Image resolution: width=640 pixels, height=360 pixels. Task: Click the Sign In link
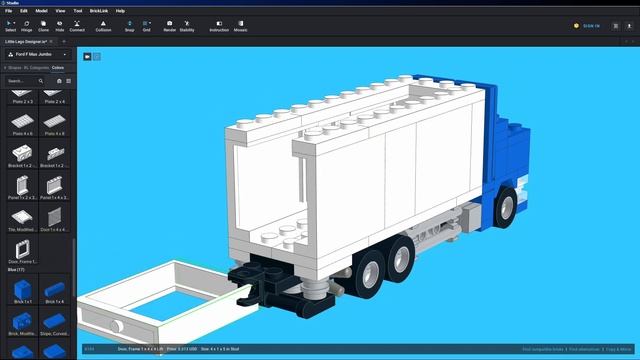tap(591, 26)
